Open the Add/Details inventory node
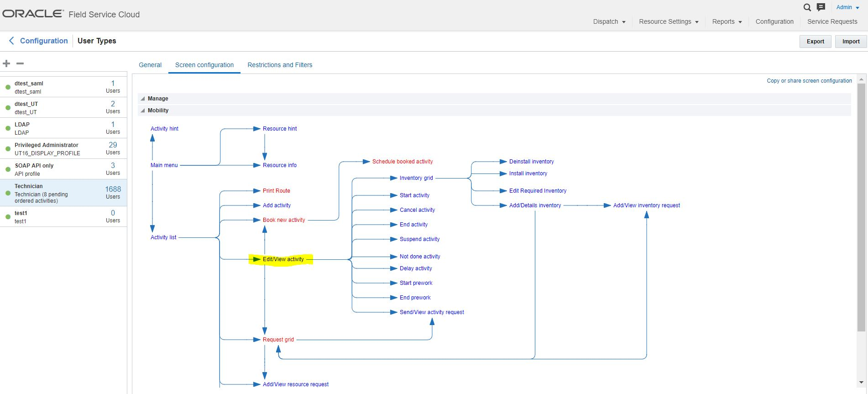This screenshot has width=868, height=394. [x=535, y=205]
